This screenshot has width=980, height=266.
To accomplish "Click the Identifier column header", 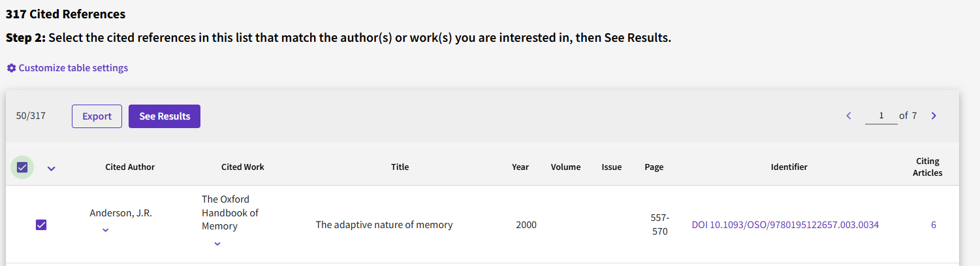I will pyautogui.click(x=789, y=167).
